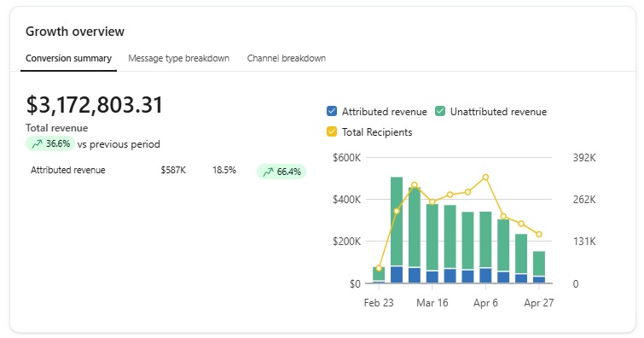644x338 pixels.
Task: Click the Feb 23 bar in chart
Action: pyautogui.click(x=379, y=275)
